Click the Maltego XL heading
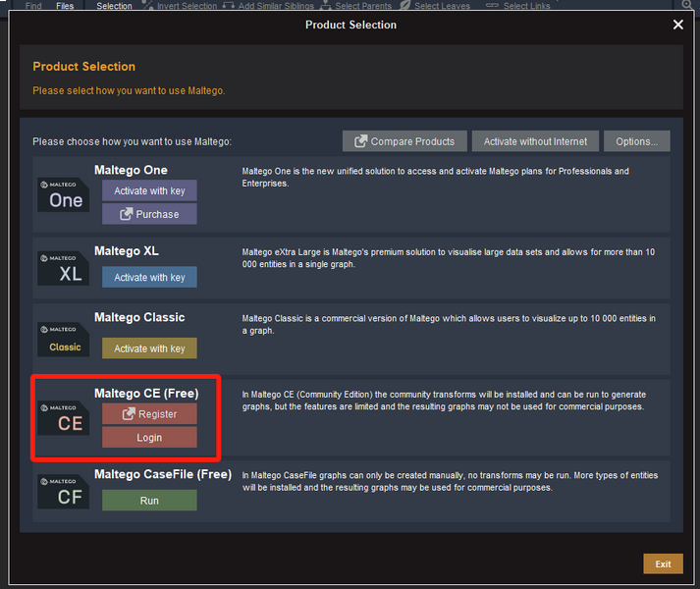700x589 pixels. tap(127, 251)
